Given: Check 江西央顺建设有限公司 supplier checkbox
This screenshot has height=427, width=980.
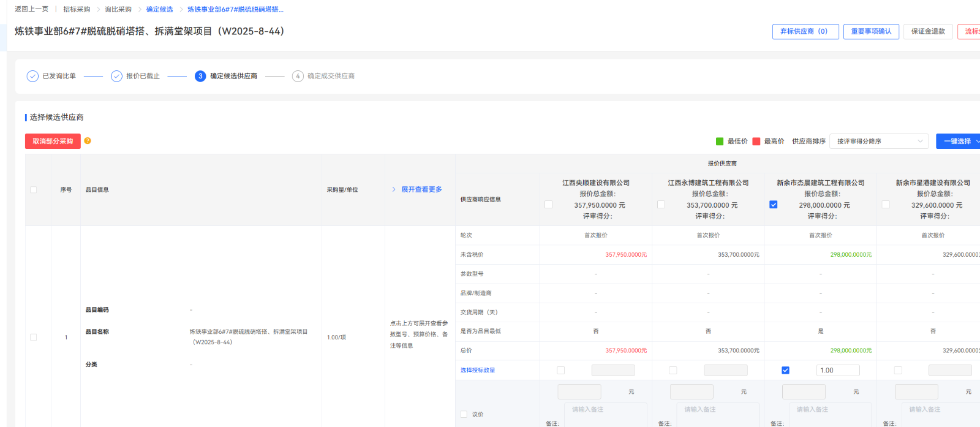Looking at the screenshot, I should [x=548, y=205].
